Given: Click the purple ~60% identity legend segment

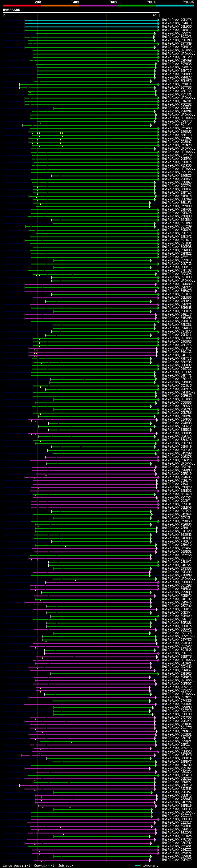Looking at the screenshot, I should [98, 6].
